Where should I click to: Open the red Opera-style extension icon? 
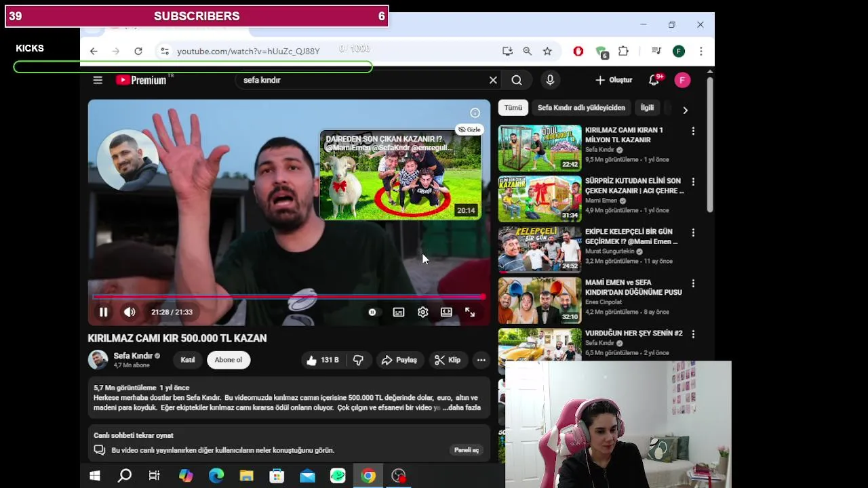578,52
